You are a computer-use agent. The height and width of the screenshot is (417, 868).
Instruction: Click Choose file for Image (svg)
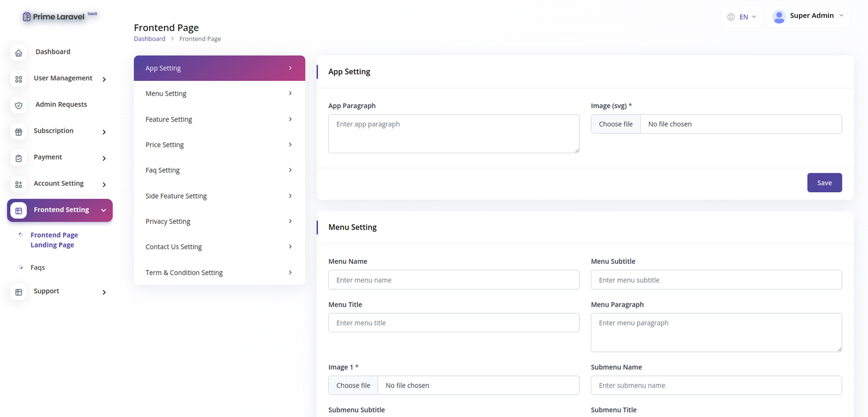pyautogui.click(x=616, y=124)
